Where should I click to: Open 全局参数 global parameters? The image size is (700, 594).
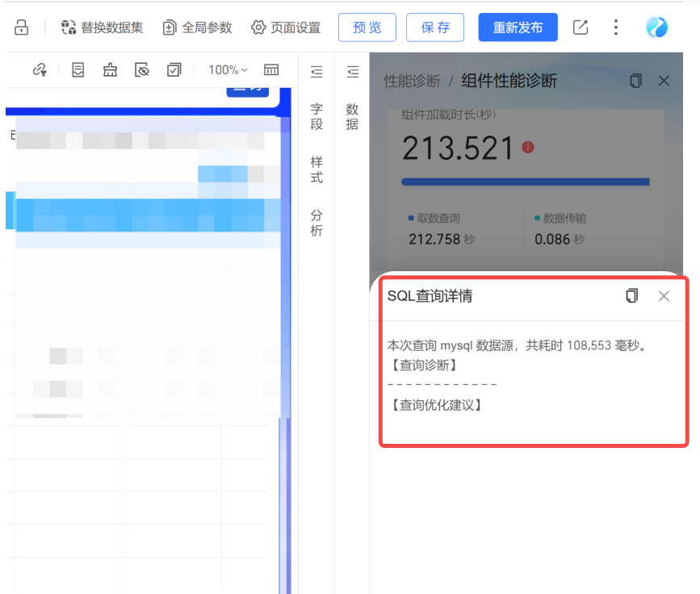coord(197,27)
